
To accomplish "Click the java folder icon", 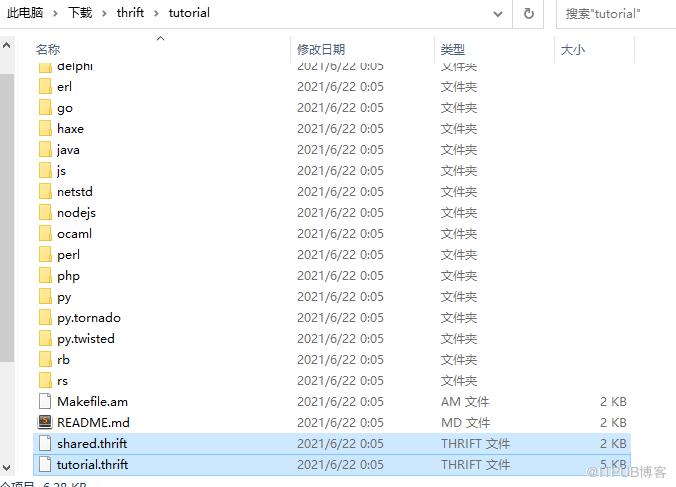I will (x=45, y=150).
